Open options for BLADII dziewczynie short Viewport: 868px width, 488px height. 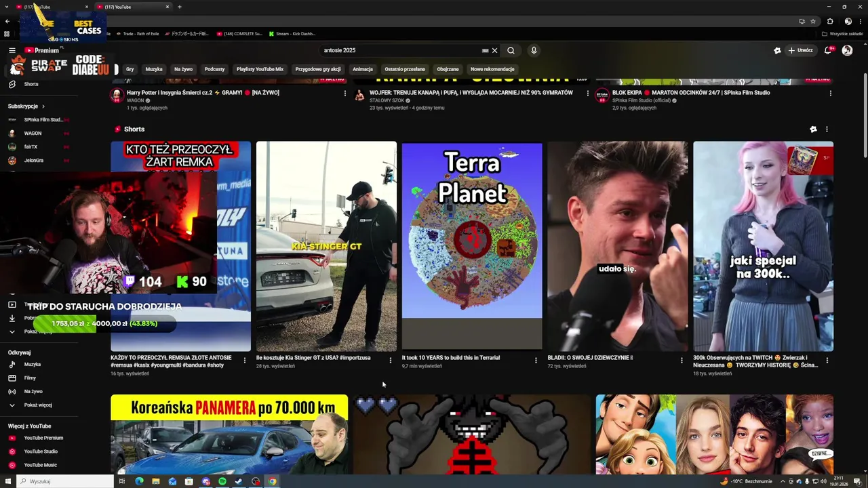coord(682,360)
